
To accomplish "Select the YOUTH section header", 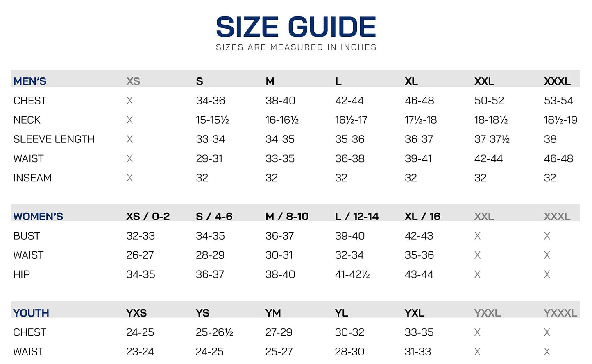I will tap(31, 313).
